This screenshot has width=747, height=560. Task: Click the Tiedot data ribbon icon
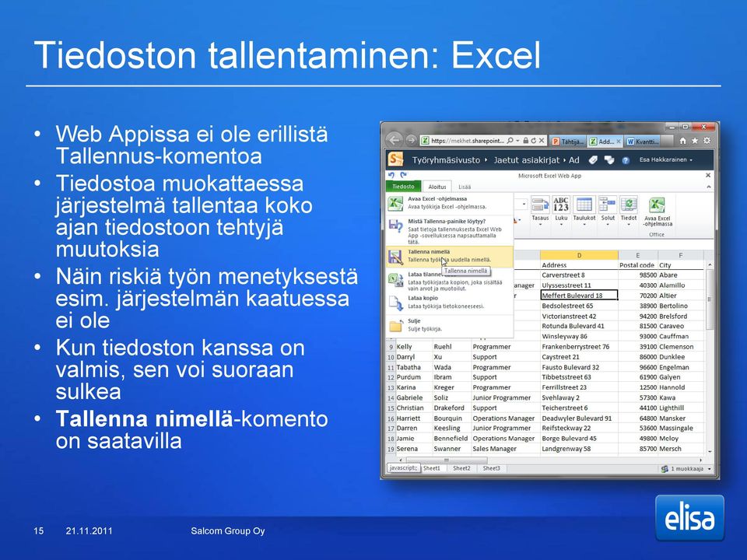click(x=629, y=205)
